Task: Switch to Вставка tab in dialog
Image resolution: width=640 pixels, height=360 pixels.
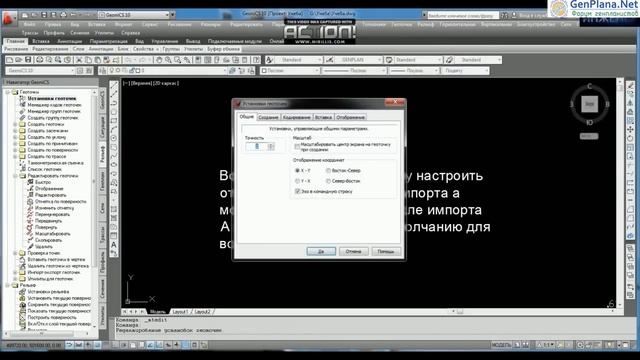Action: tap(323, 117)
